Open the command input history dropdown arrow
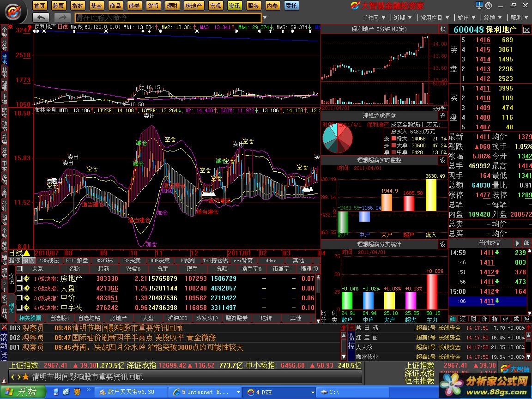Image resolution: width=532 pixels, height=399 pixels. (x=265, y=18)
